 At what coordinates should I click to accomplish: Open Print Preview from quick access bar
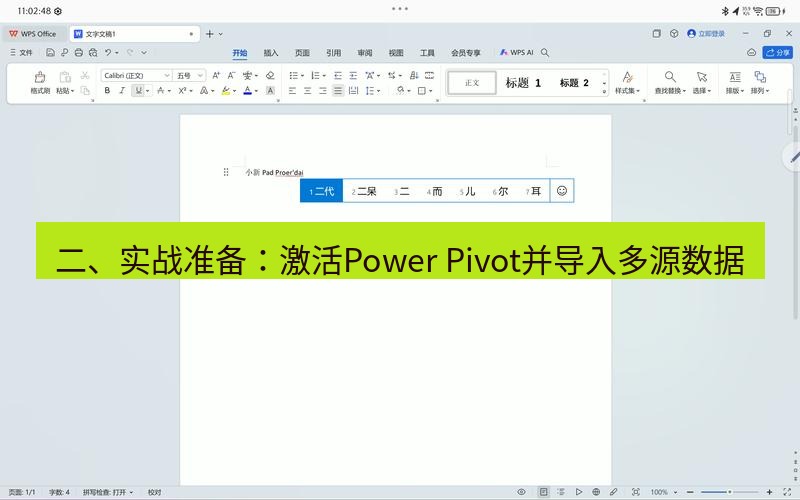click(x=93, y=52)
